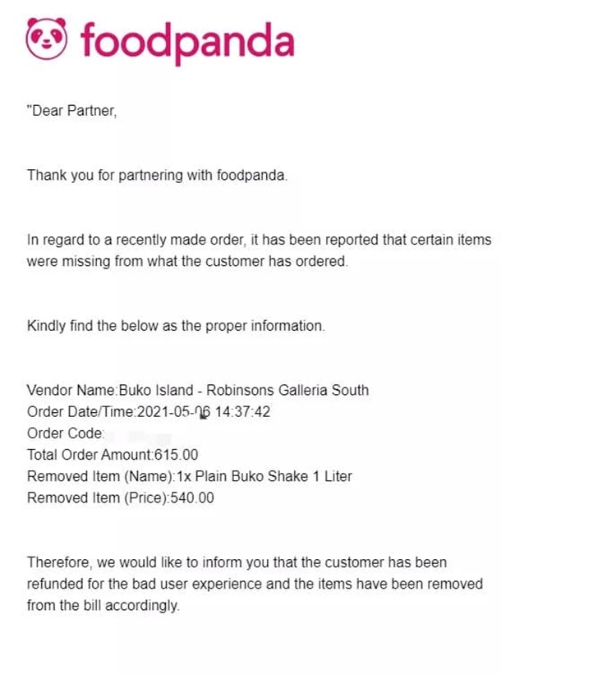The width and height of the screenshot is (616, 674).
Task: Click the "Dear Partner," greeting line
Action: tap(71, 111)
